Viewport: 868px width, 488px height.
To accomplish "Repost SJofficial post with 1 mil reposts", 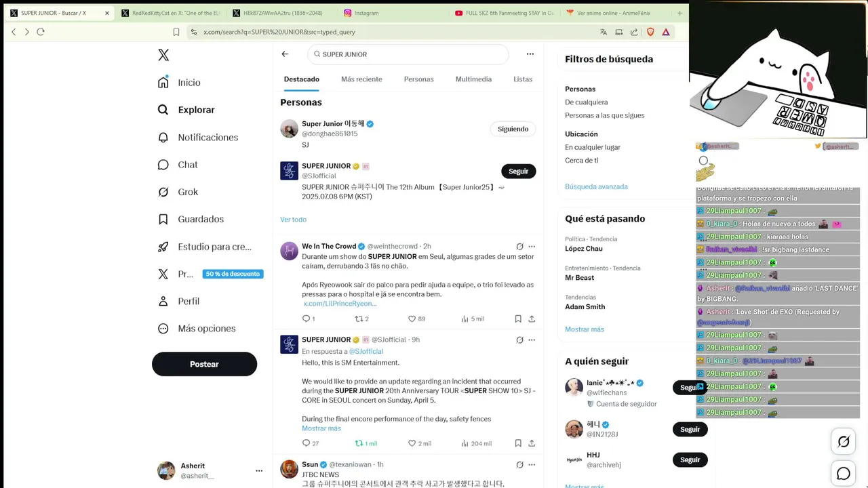I will [359, 443].
